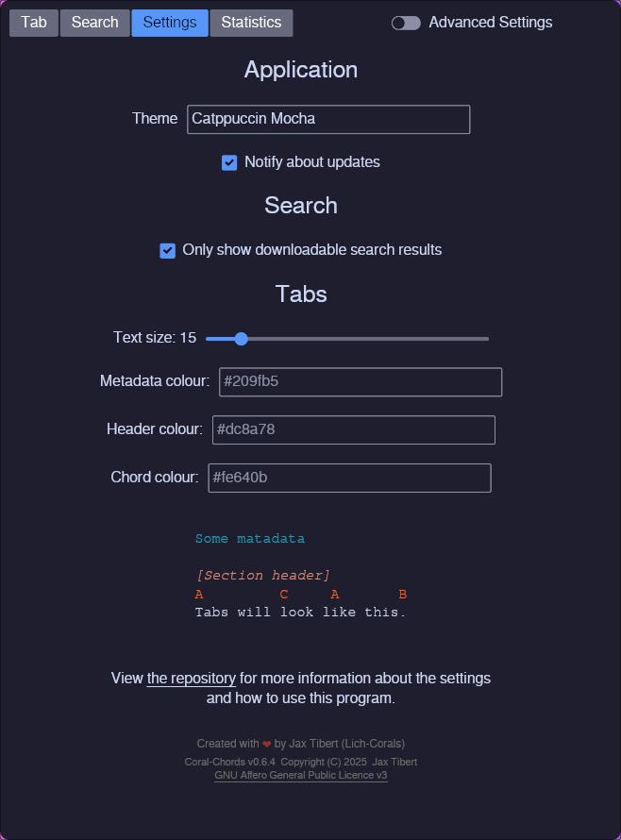Open the Theme dropdown showing Catppuccin Mocha

click(x=327, y=119)
